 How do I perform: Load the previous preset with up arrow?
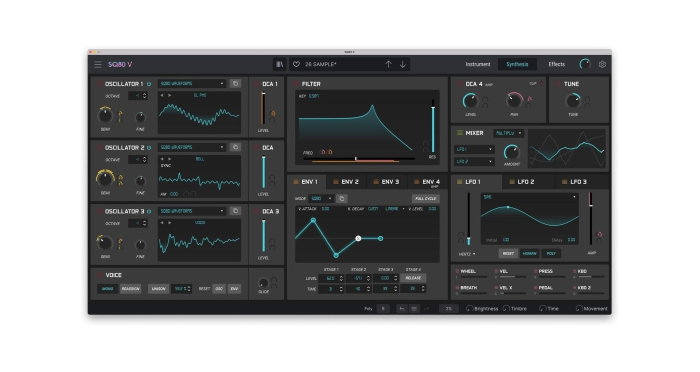[388, 64]
